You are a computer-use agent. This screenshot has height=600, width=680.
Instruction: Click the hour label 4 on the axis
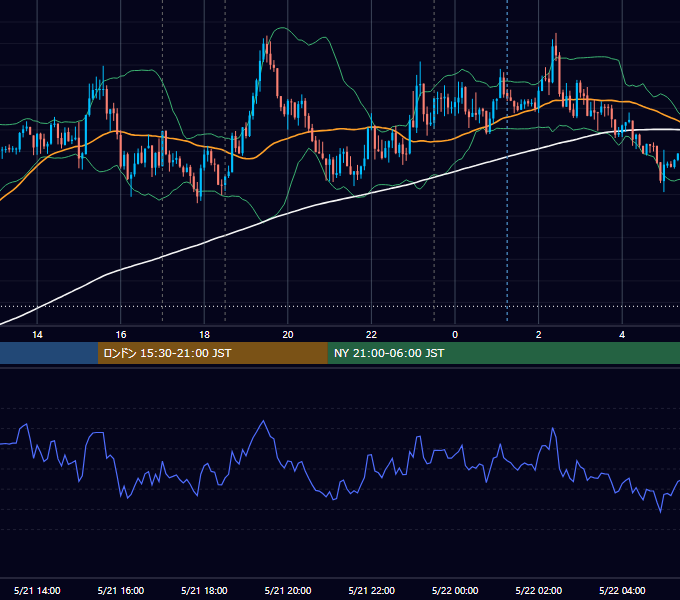pos(622,335)
